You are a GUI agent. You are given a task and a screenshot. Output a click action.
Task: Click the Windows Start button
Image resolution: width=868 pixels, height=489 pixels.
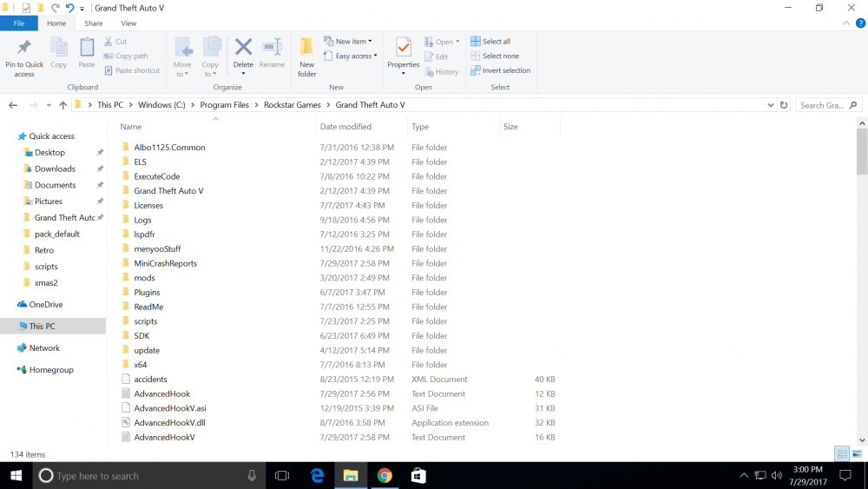(x=16, y=475)
